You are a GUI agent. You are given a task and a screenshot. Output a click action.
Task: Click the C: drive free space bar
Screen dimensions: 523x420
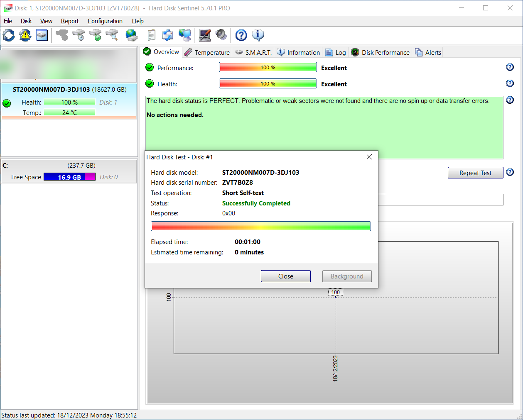[x=69, y=177]
